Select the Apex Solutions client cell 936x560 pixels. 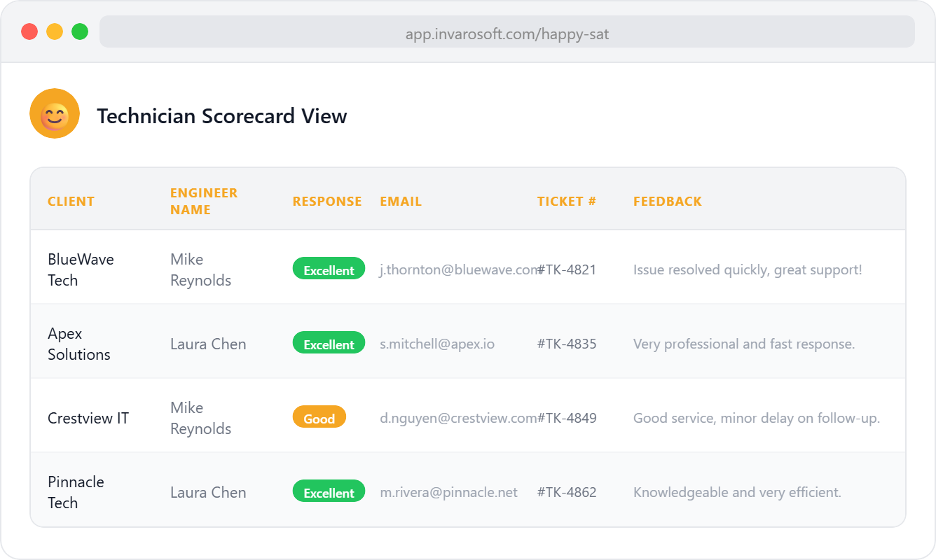click(x=79, y=344)
